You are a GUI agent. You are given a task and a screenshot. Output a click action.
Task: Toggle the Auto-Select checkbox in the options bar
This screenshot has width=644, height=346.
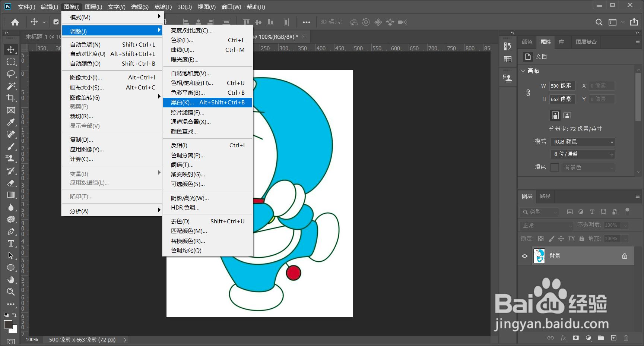56,22
